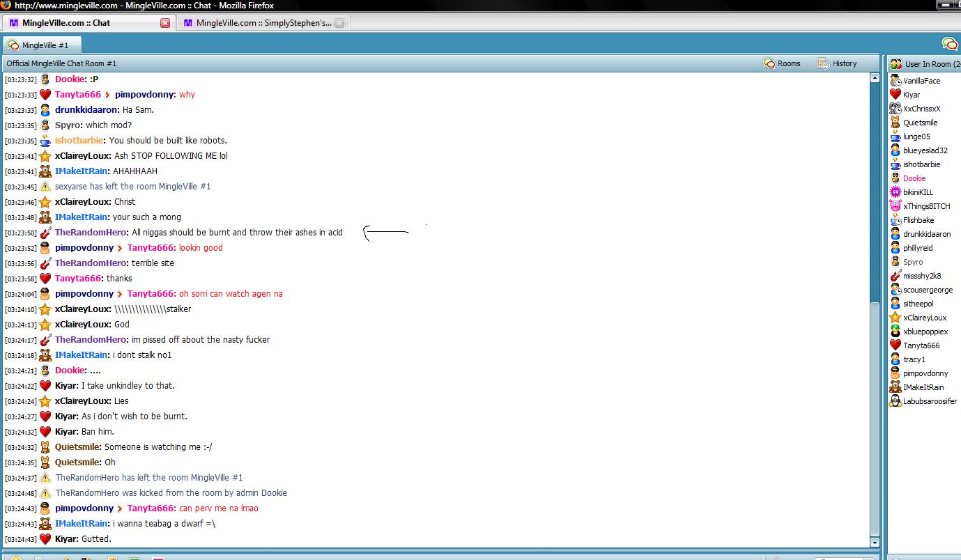Click the 'Official MingleVille Chat Room #1' title
This screenshot has width=961, height=560.
pos(61,63)
